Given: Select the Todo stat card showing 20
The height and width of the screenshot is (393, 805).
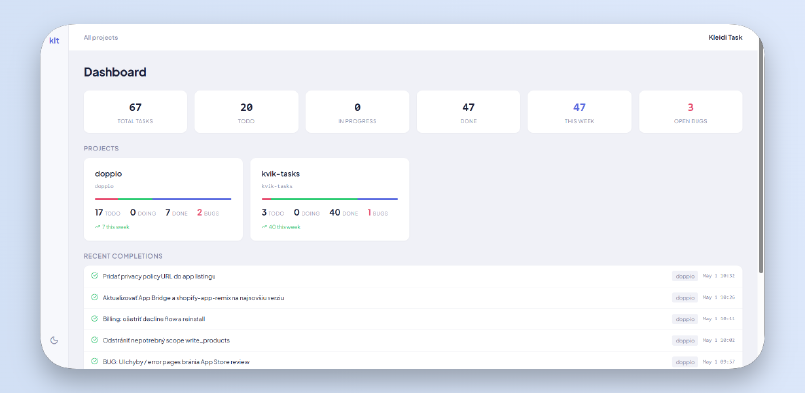Looking at the screenshot, I should point(246,112).
